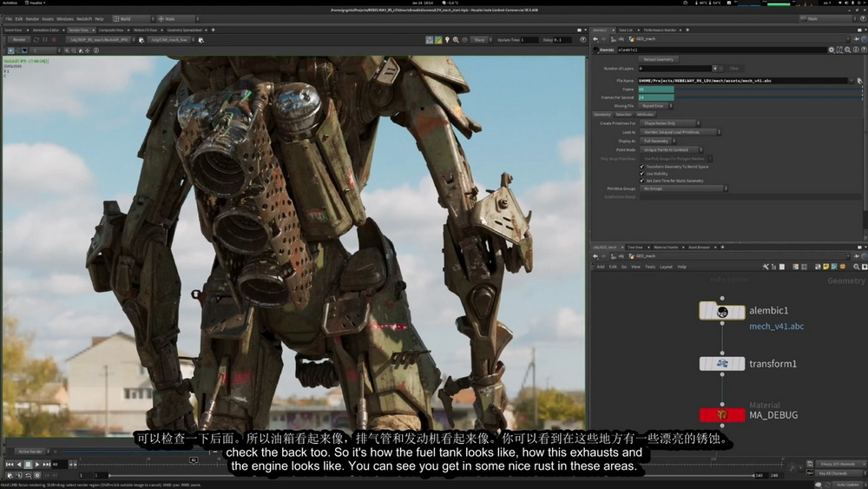Click the render view help icon
868x489 pixels.
[582, 40]
